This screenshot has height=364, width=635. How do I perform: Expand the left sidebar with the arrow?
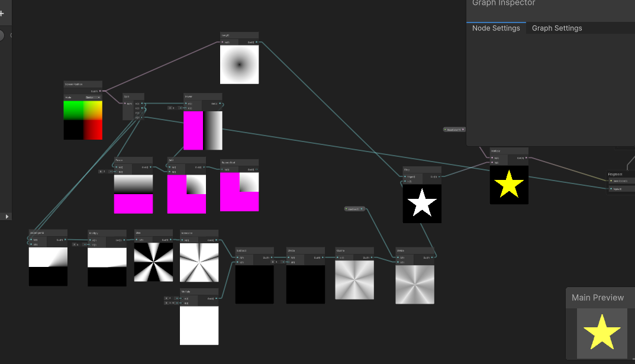(x=7, y=217)
